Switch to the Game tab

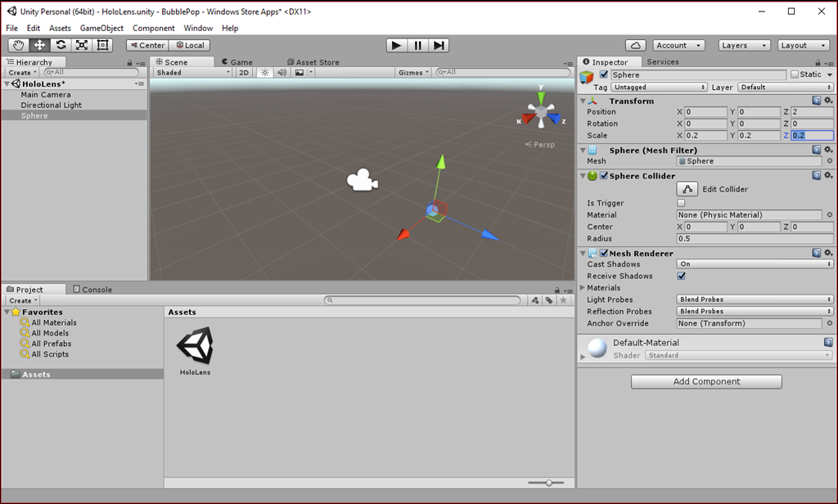click(237, 62)
